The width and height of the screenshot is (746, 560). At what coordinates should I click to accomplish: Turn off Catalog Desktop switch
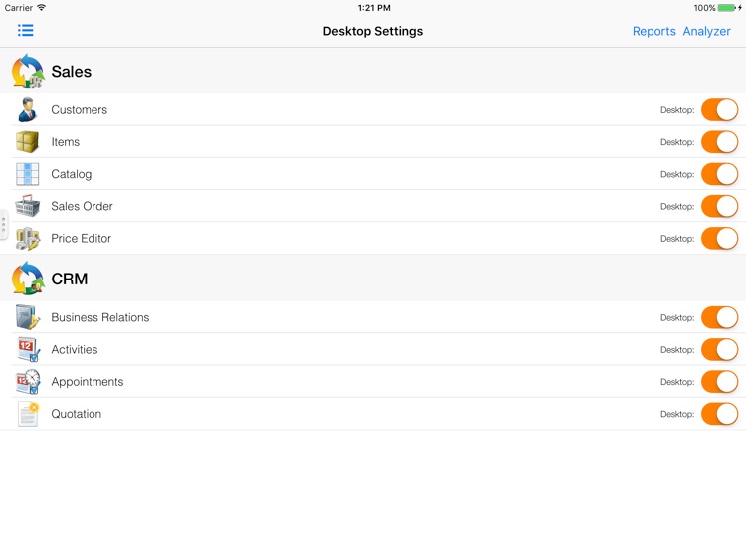tap(719, 174)
